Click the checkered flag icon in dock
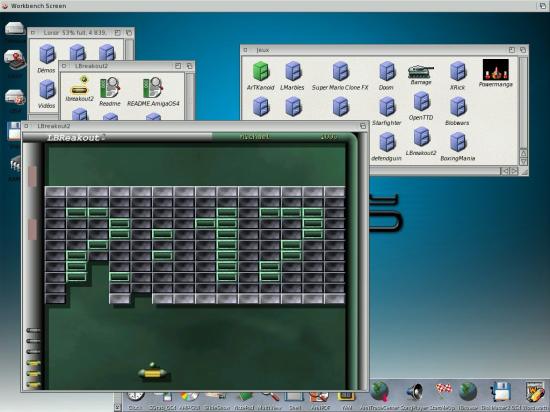Screen dimensions: 550x412 point(443,391)
